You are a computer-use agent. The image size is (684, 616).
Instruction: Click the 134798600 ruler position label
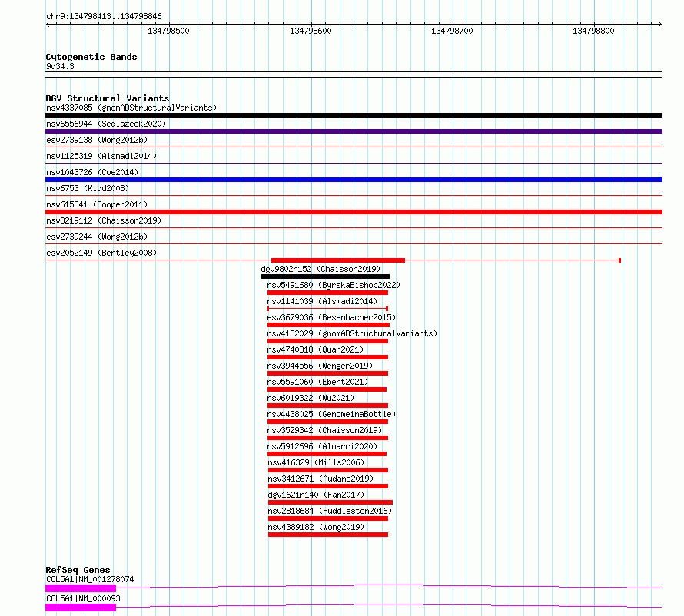pos(310,31)
